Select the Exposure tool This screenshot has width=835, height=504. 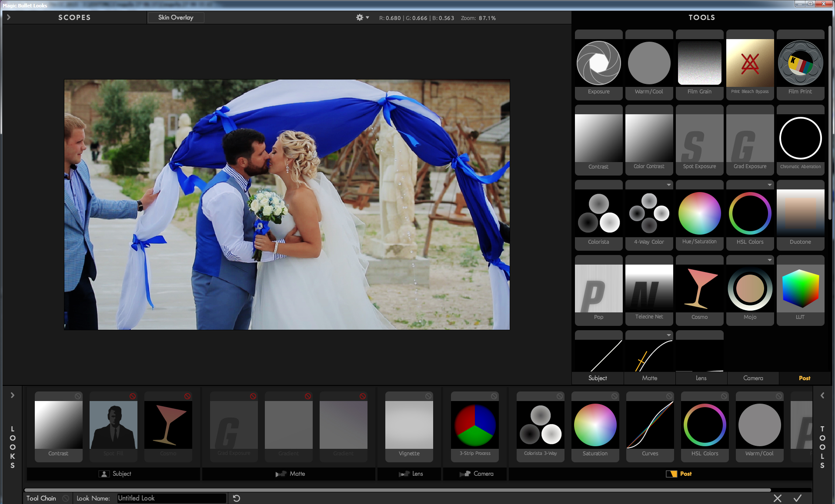(x=598, y=62)
